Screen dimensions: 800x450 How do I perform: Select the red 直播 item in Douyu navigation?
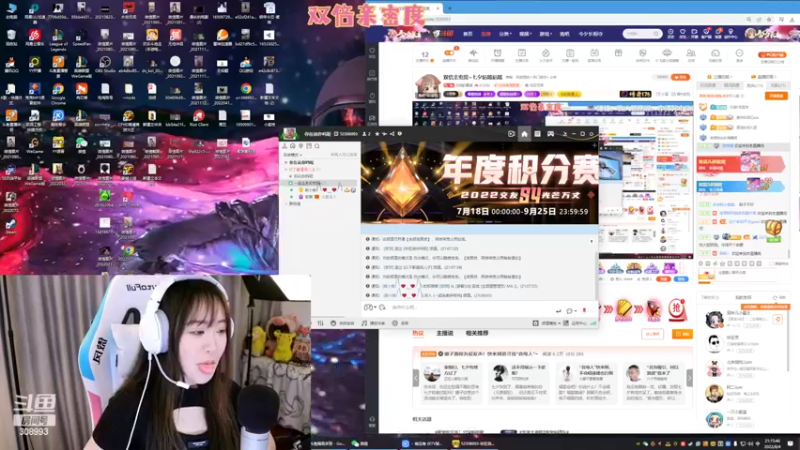pyautogui.click(x=486, y=34)
